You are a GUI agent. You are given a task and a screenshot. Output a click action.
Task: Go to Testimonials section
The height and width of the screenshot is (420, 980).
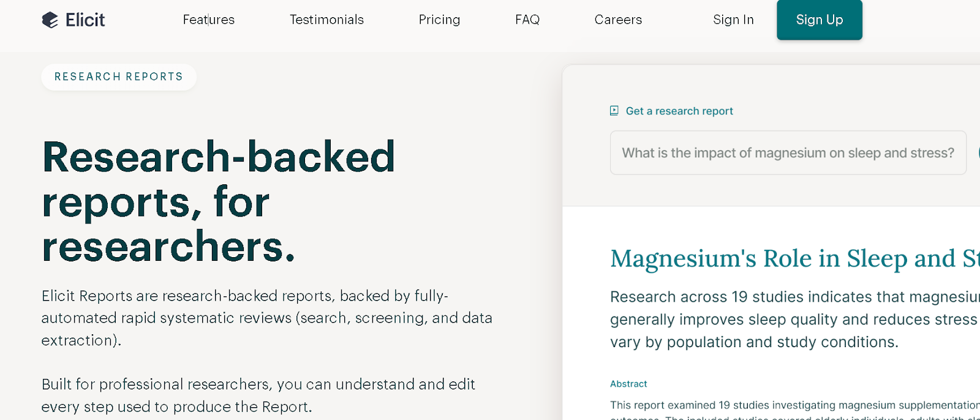(326, 20)
